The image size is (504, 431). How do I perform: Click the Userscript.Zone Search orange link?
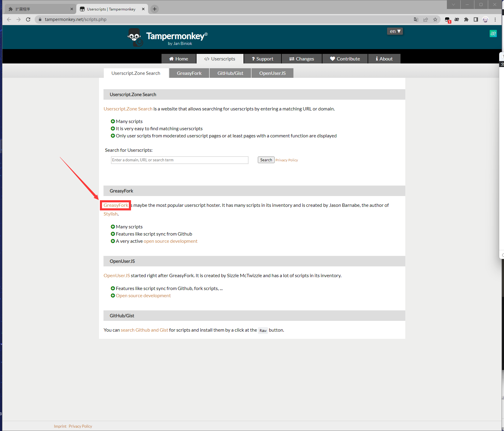(128, 109)
